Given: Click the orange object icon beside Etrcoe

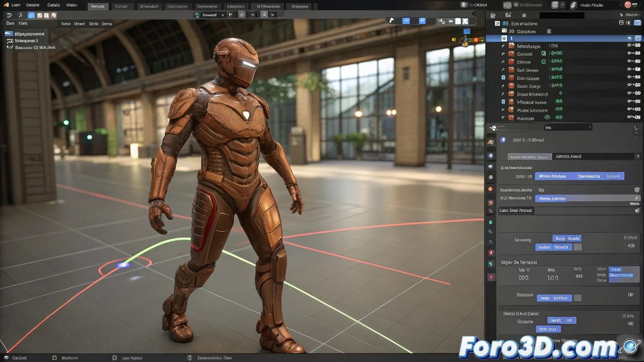Looking at the screenshot, I should click(x=510, y=62).
